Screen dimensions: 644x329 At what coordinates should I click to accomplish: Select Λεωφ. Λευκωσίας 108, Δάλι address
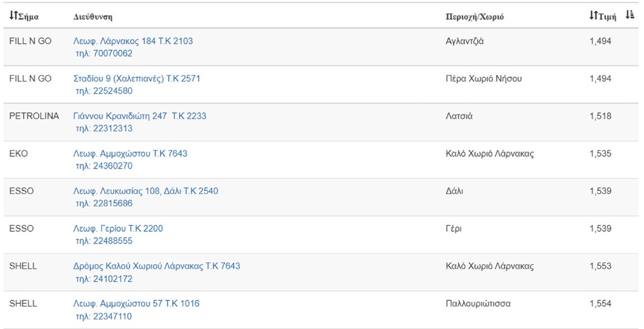point(146,191)
